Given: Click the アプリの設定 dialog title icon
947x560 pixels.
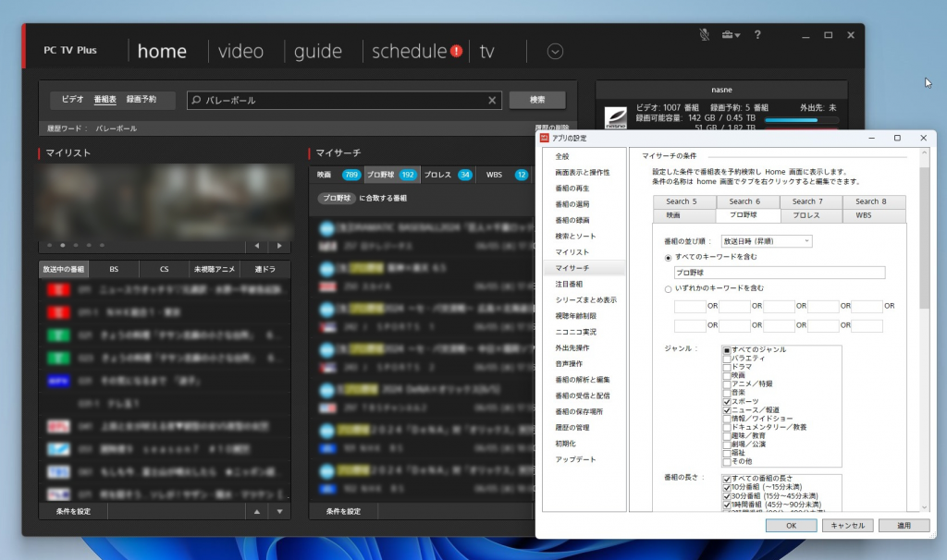Looking at the screenshot, I should pos(544,139).
